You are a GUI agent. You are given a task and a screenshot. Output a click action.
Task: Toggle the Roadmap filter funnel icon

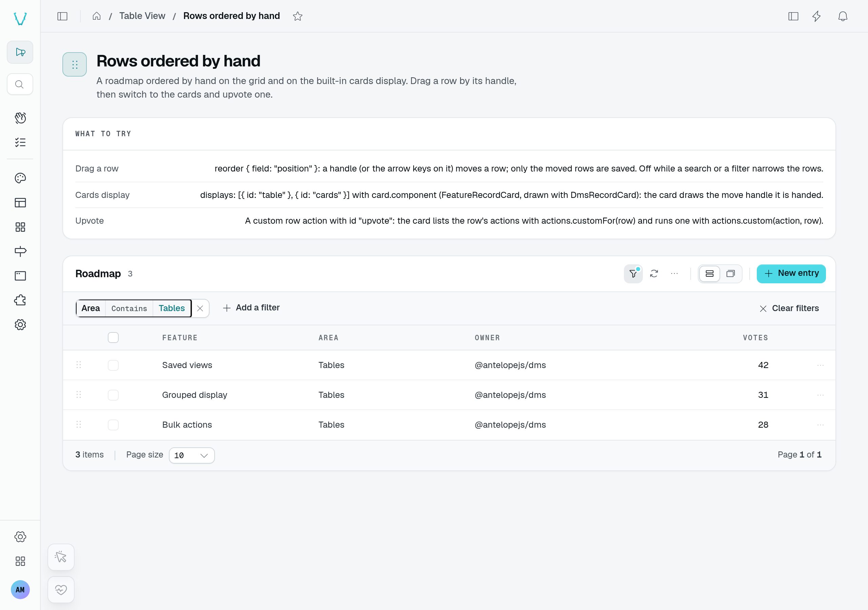coord(633,273)
